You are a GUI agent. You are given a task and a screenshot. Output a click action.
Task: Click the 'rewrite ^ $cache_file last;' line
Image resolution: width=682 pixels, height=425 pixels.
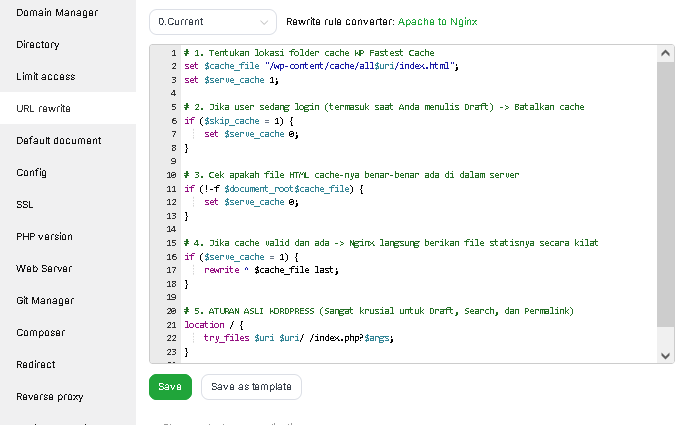click(271, 270)
